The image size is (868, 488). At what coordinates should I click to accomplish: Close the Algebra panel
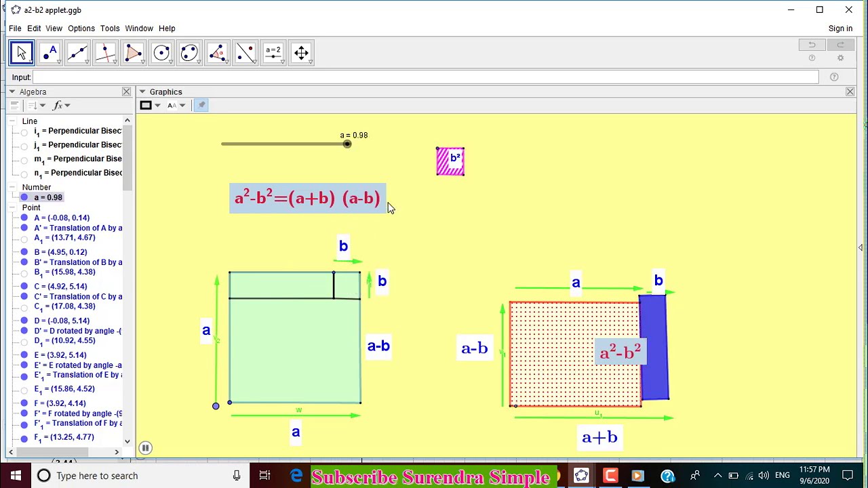(126, 91)
